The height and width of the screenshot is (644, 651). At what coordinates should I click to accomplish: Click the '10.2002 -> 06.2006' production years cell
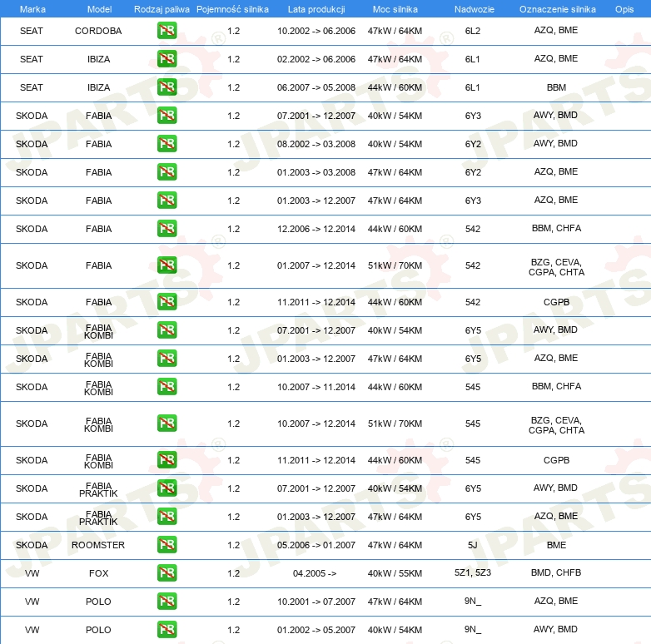(x=316, y=31)
